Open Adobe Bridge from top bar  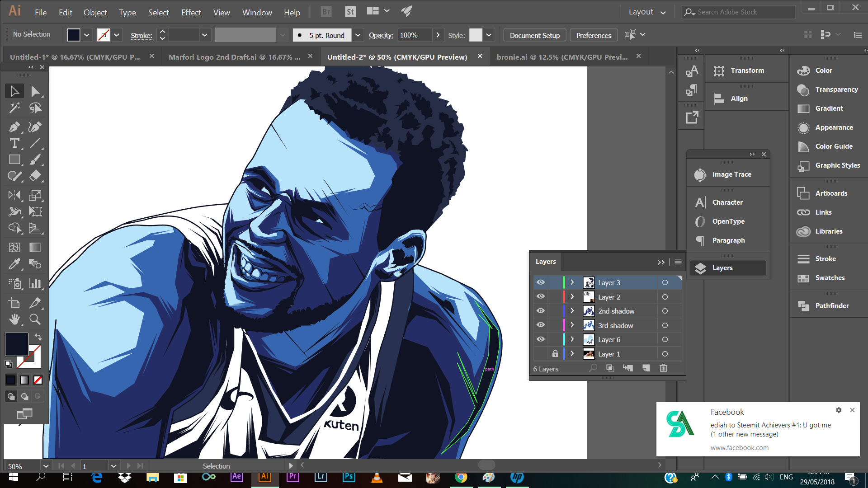click(326, 12)
